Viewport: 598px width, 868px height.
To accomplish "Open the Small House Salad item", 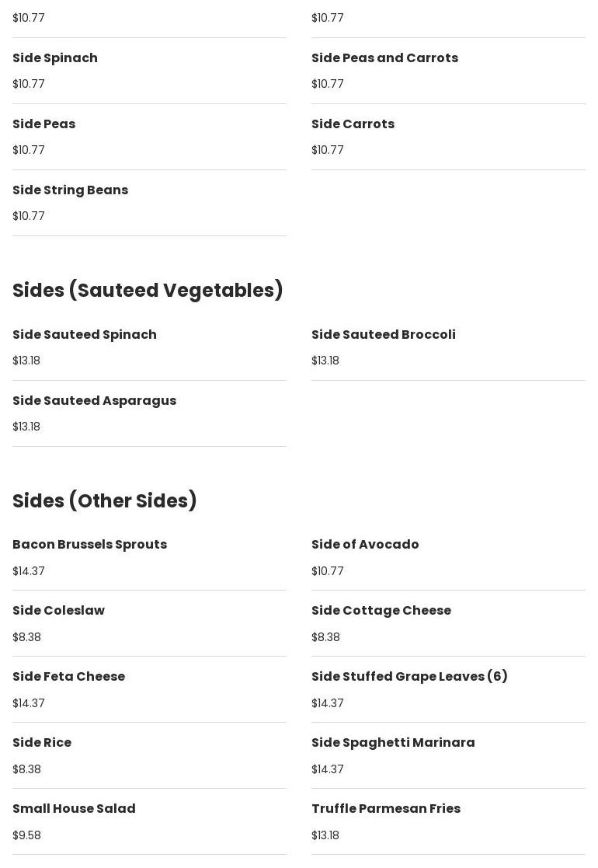I will 74,809.
